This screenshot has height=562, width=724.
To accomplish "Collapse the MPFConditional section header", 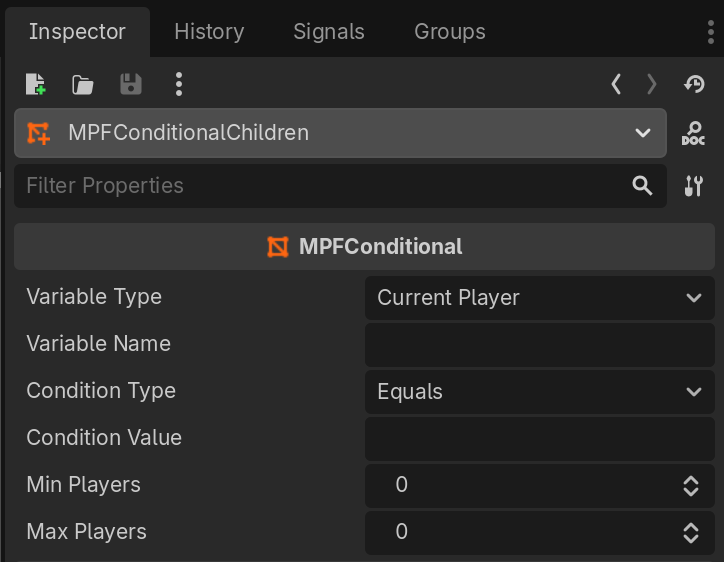I will [364, 246].
